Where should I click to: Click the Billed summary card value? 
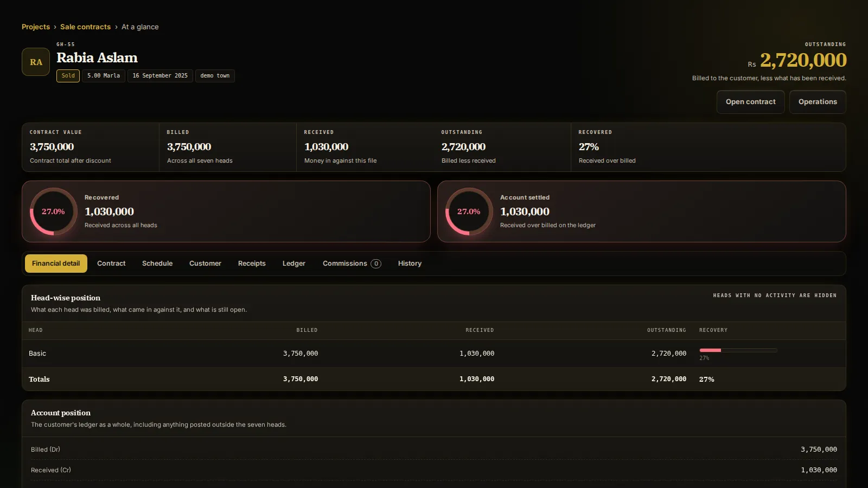tap(189, 147)
